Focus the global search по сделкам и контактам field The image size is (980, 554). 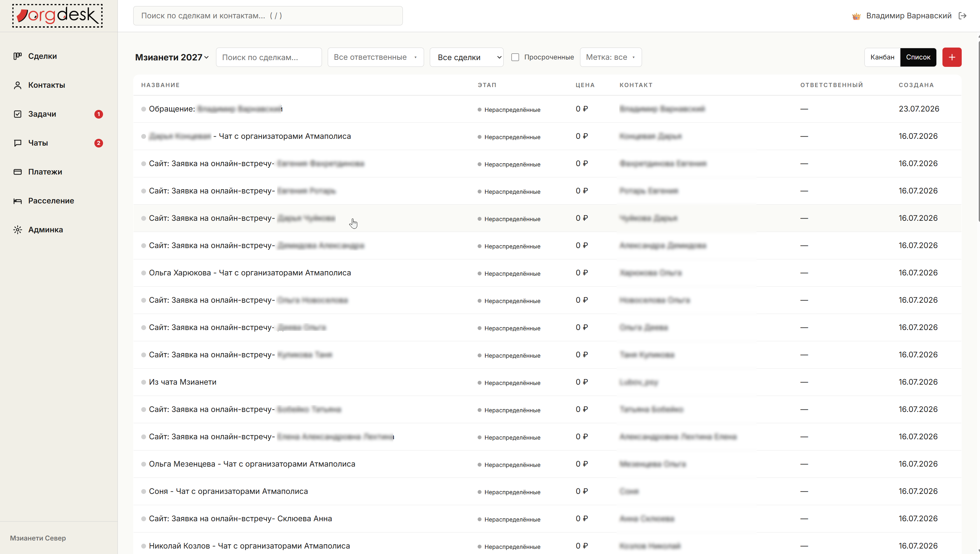(x=268, y=16)
